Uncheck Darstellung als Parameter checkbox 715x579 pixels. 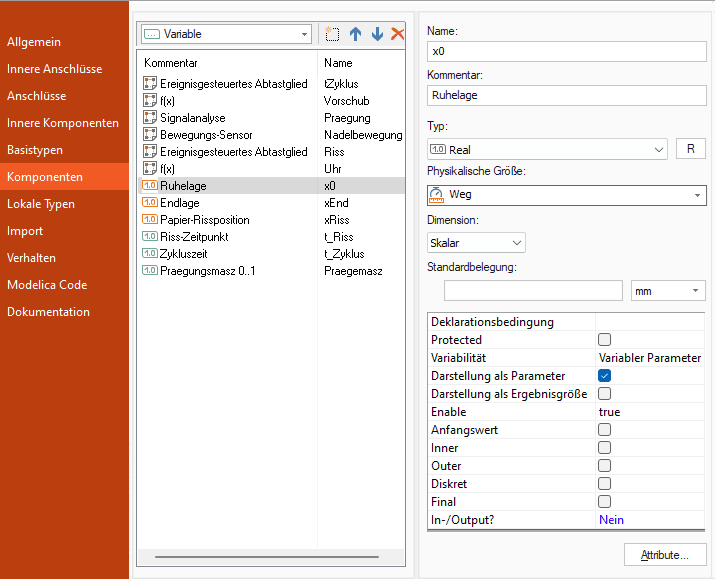(604, 376)
